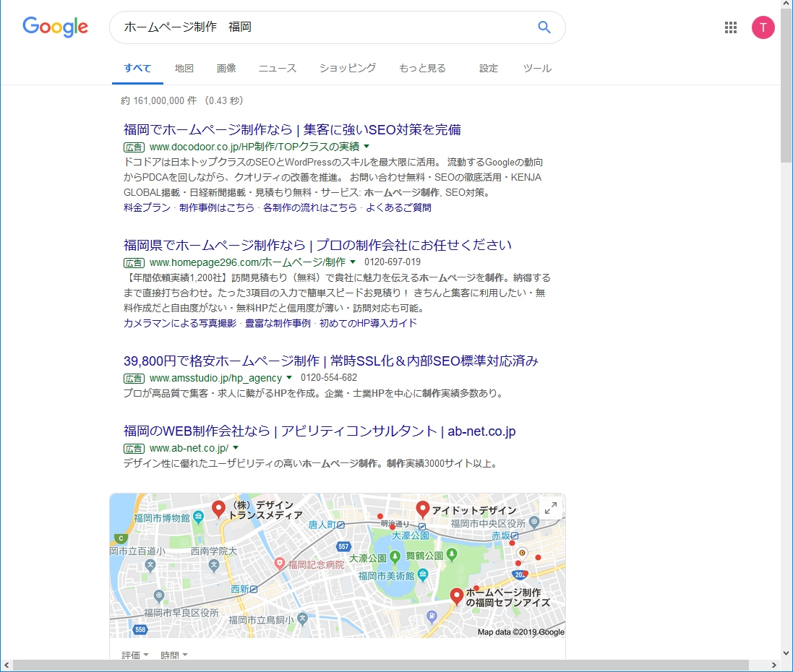Click the horizontal scrollbar at the bottom
This screenshot has height=672, width=793.
[x=390, y=665]
